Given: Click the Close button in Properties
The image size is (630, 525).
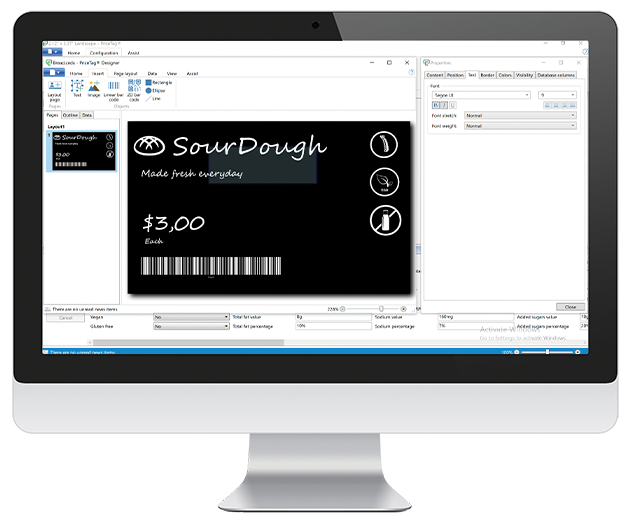Looking at the screenshot, I should 569,306.
